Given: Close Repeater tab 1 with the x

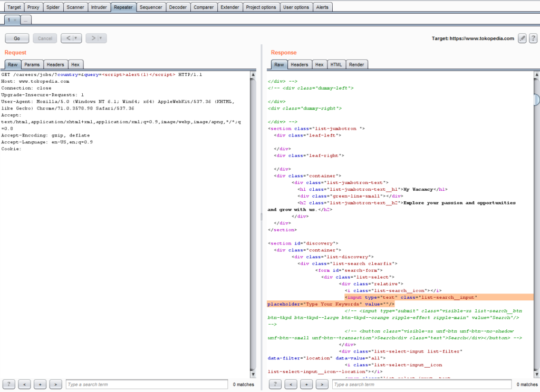Looking at the screenshot, I should point(15,19).
